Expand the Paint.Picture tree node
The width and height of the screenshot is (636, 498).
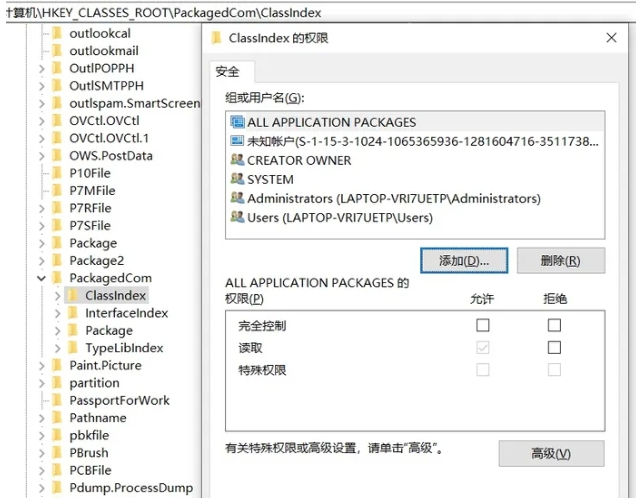click(x=41, y=365)
